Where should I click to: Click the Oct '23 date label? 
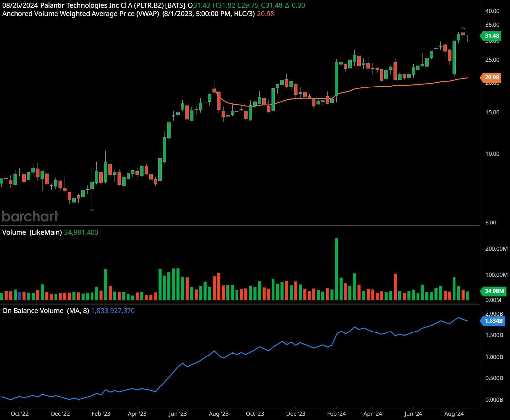[x=255, y=414]
